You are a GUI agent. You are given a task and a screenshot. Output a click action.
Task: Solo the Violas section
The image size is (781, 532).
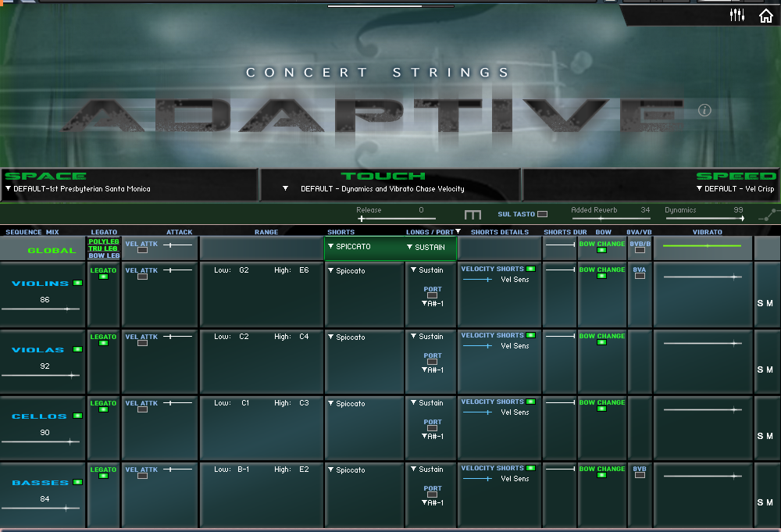pyautogui.click(x=760, y=370)
